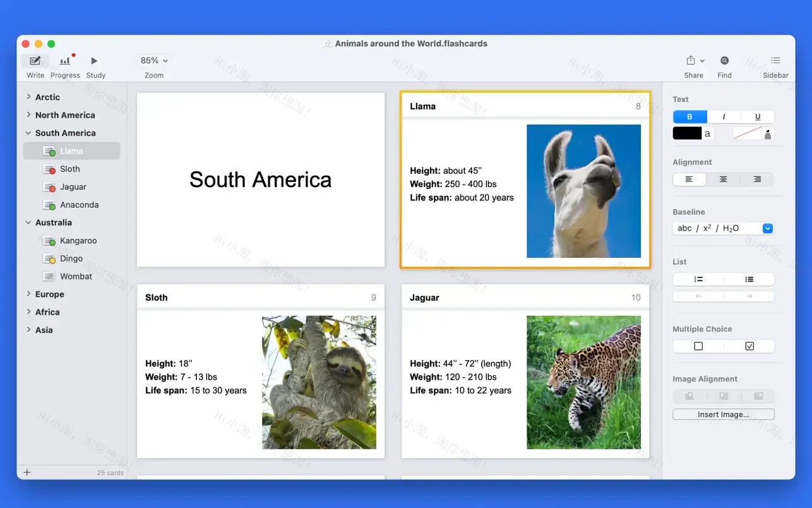Screen dimensions: 812x508
Task: Toggle italic text formatting
Action: 724,116
